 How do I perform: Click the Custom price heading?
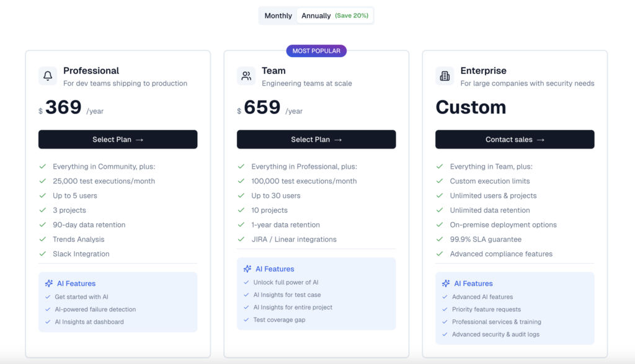point(471,107)
